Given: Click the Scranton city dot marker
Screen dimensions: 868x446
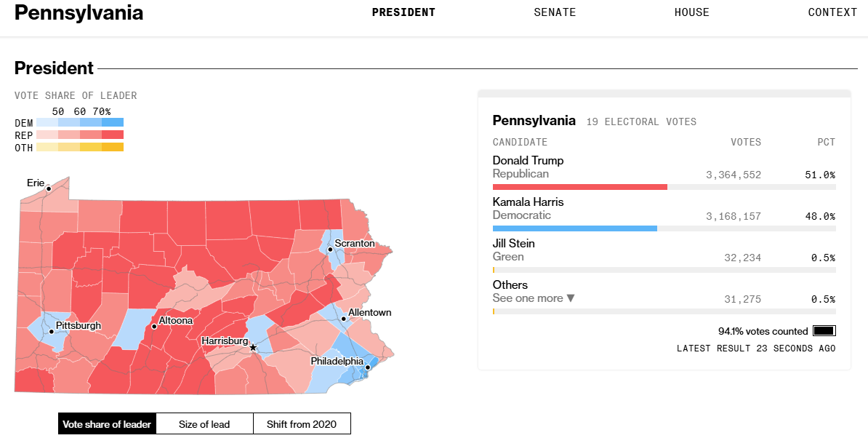Looking at the screenshot, I should pos(330,249).
